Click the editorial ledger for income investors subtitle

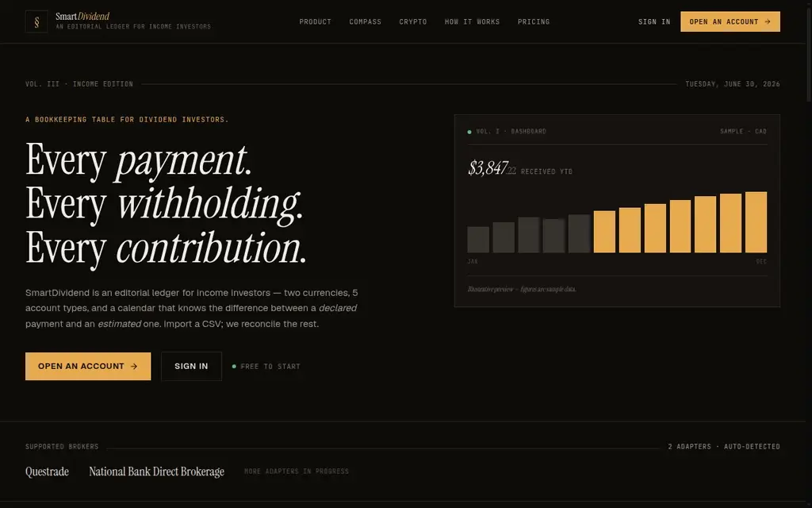point(133,26)
